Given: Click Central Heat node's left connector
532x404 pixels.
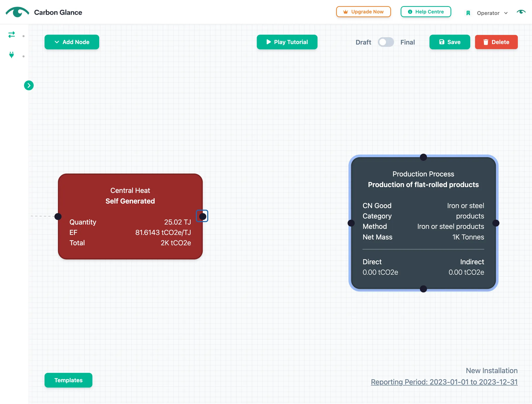Looking at the screenshot, I should 58,216.
